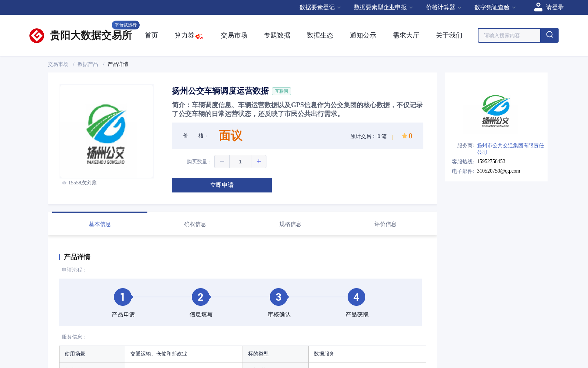Open the 专题数据 nav item
The width and height of the screenshot is (588, 368).
tap(277, 35)
